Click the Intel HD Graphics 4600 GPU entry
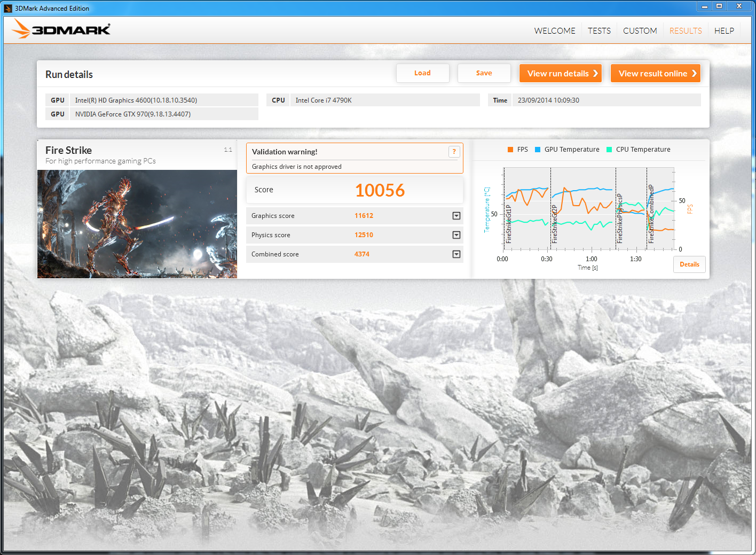Image resolution: width=756 pixels, height=555 pixels. tap(152, 100)
